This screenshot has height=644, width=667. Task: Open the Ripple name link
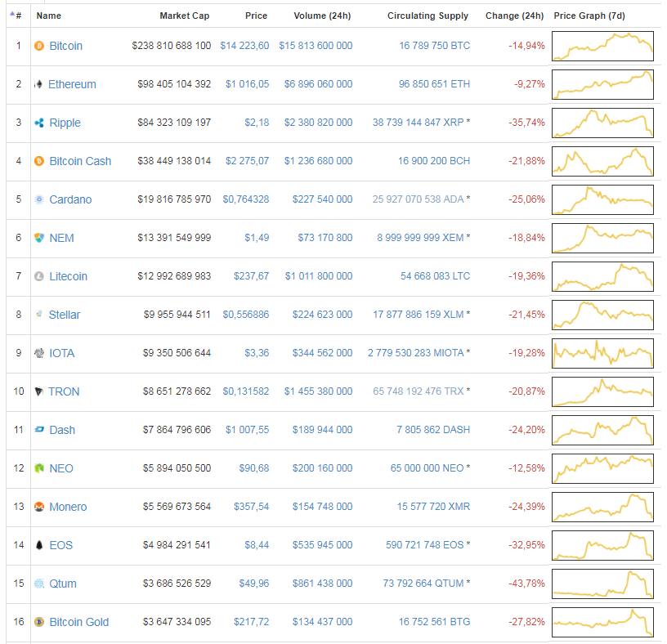(65, 123)
